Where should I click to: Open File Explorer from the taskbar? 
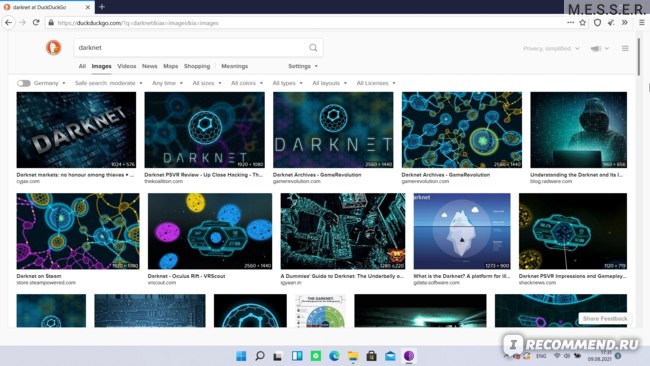point(353,356)
